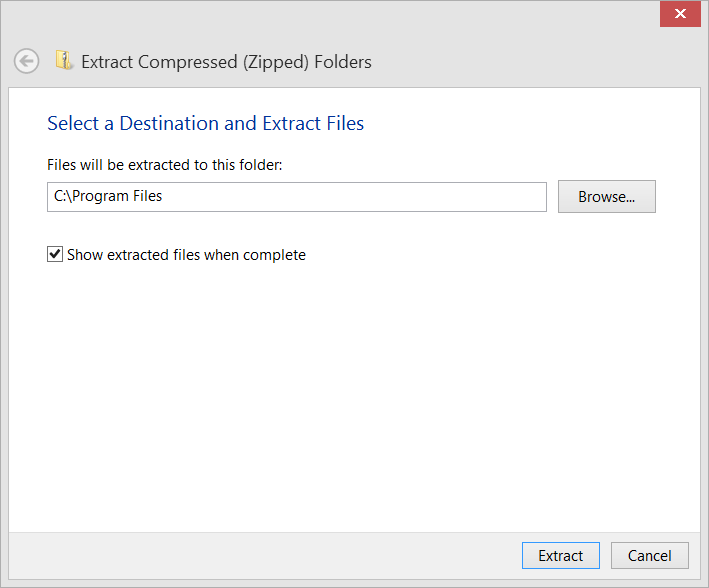Screen dimensions: 709x588
Task: Cancel the zip extraction wizard
Action: coord(650,555)
